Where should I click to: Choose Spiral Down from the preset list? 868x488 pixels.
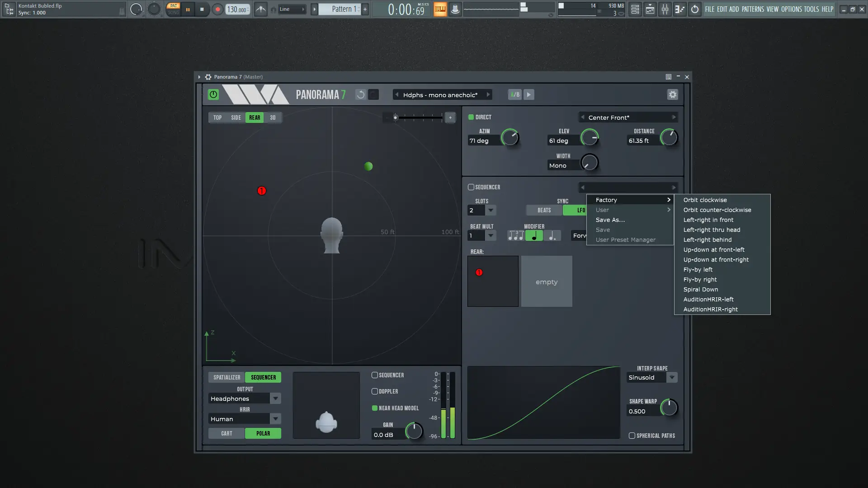700,289
